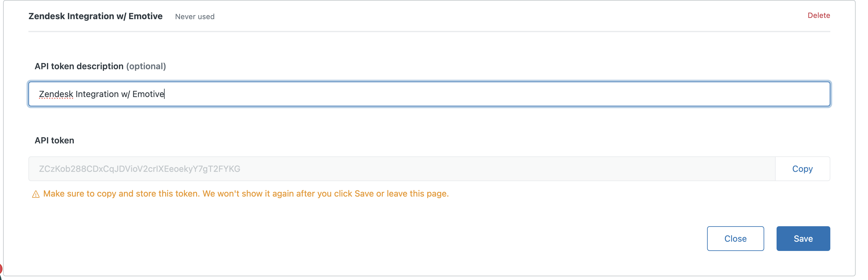Save the Zendesk Integration token changes

click(x=803, y=238)
